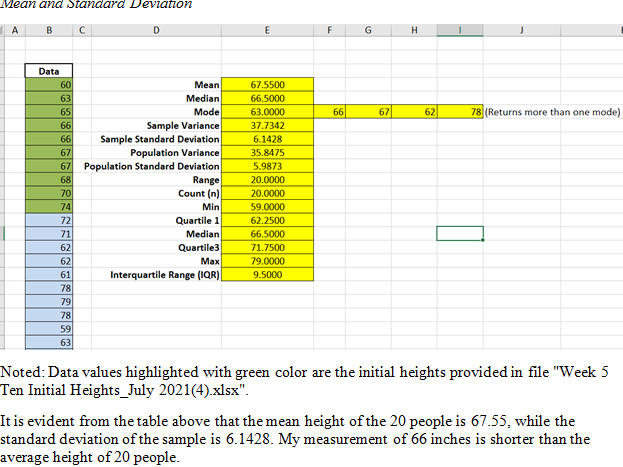The image size is (623, 467).
Task: Select column C header
Action: click(82, 30)
